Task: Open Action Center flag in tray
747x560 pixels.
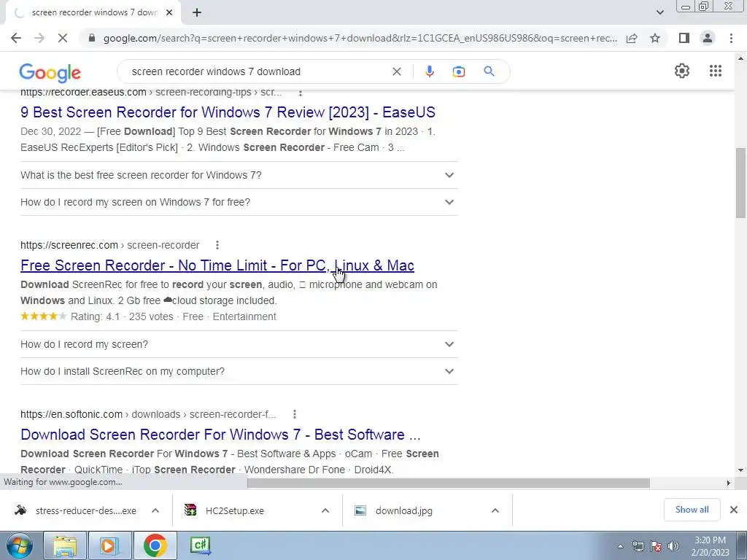Action: pos(656,546)
